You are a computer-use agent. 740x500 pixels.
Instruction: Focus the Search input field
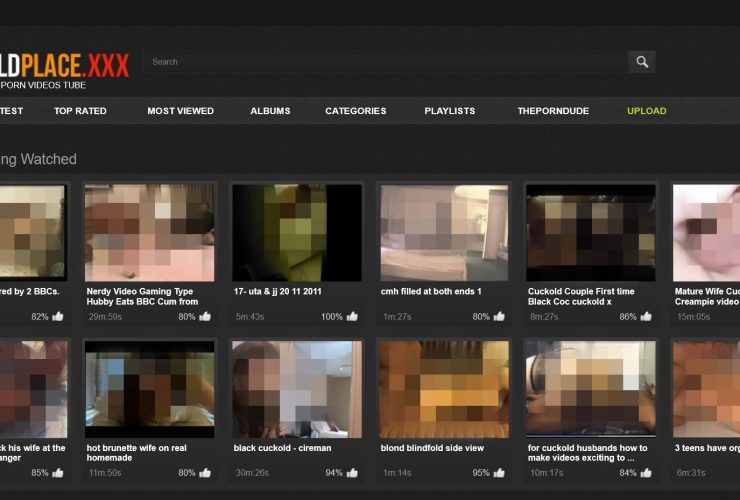pos(385,62)
